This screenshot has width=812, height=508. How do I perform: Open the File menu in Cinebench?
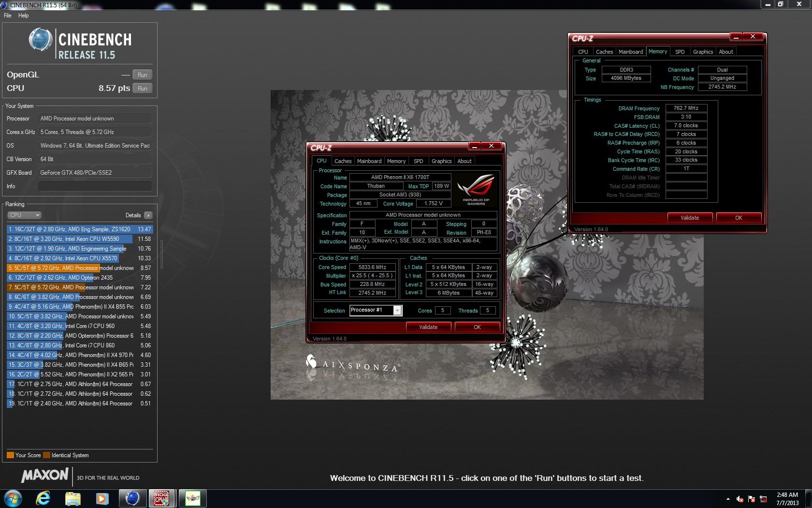8,15
